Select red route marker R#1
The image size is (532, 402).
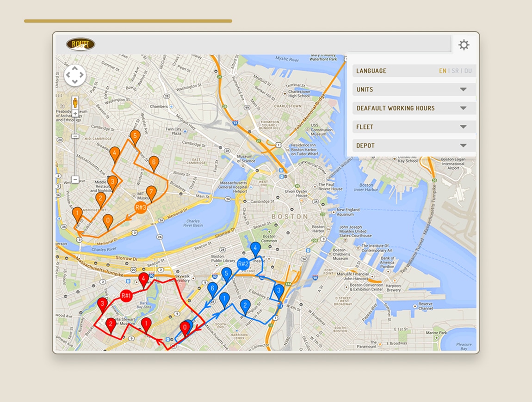126,296
